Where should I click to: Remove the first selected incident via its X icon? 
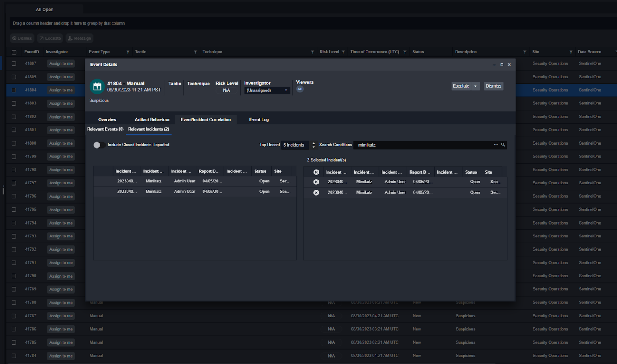tap(316, 182)
